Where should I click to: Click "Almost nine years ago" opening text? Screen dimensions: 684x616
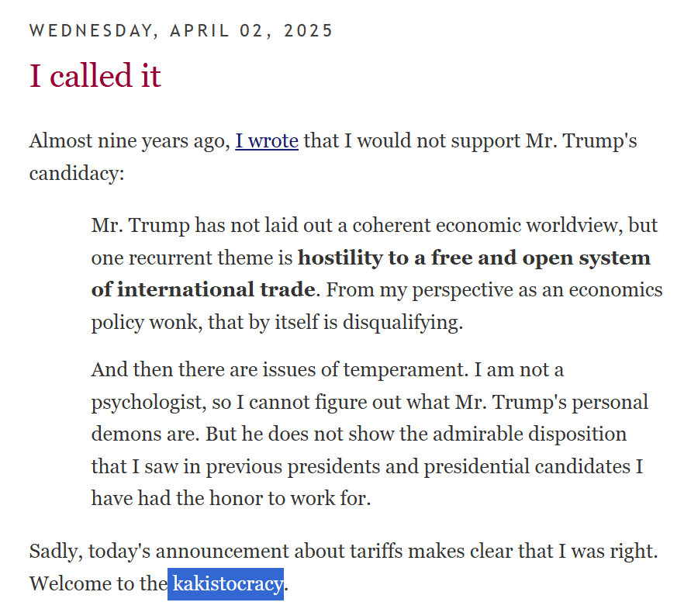(x=130, y=141)
